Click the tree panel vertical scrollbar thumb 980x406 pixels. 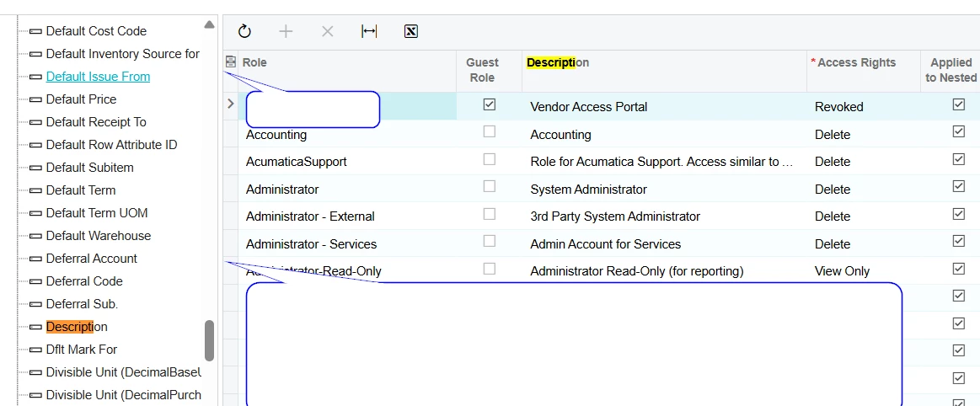click(x=209, y=340)
